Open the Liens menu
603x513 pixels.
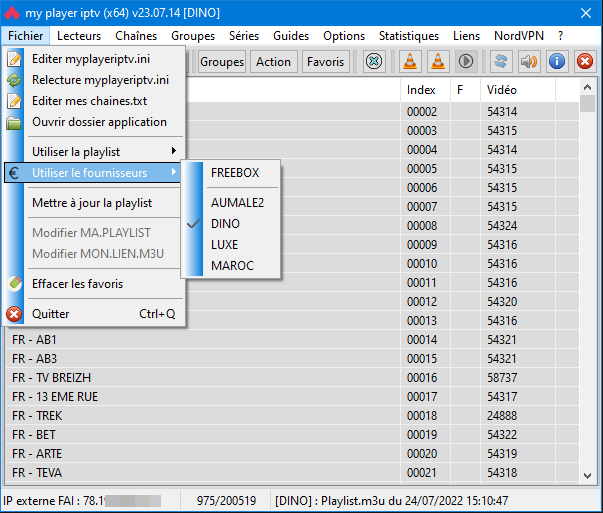click(466, 36)
